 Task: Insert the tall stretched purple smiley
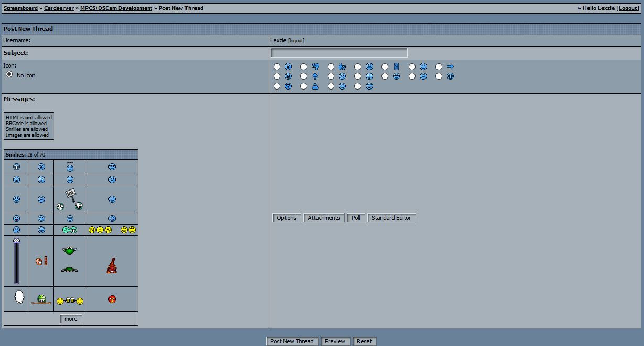pyautogui.click(x=16, y=261)
